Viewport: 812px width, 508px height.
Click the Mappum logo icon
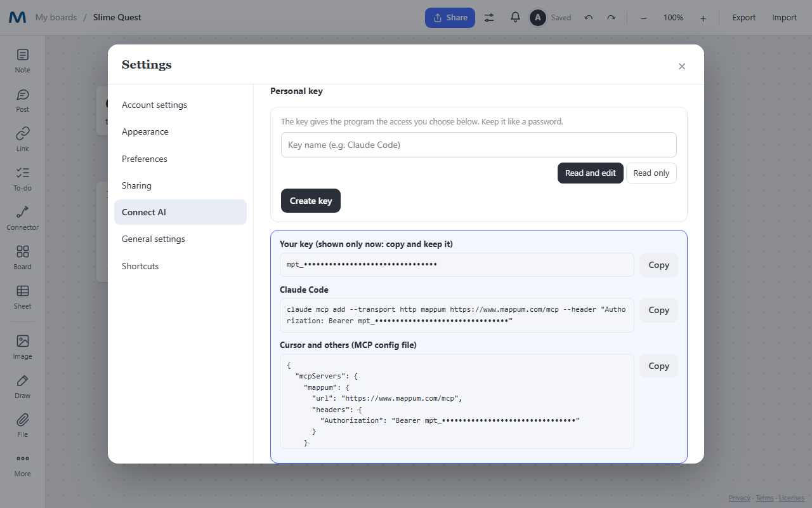tap(17, 18)
